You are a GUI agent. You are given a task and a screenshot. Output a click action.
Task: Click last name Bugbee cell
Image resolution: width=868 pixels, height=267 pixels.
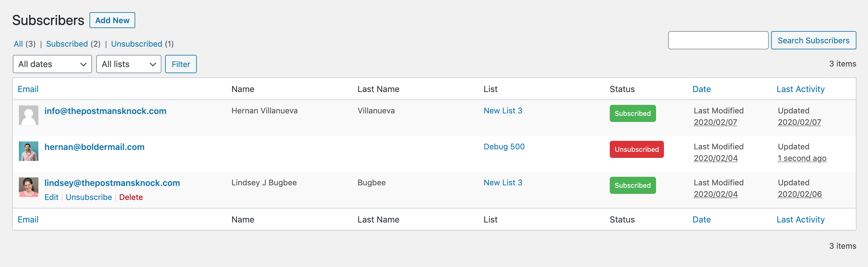point(371,183)
